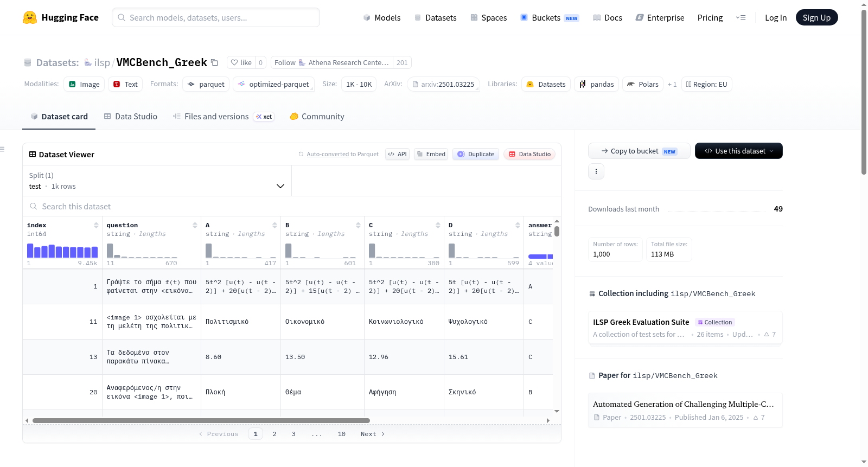Click the Sign Up button

click(816, 17)
